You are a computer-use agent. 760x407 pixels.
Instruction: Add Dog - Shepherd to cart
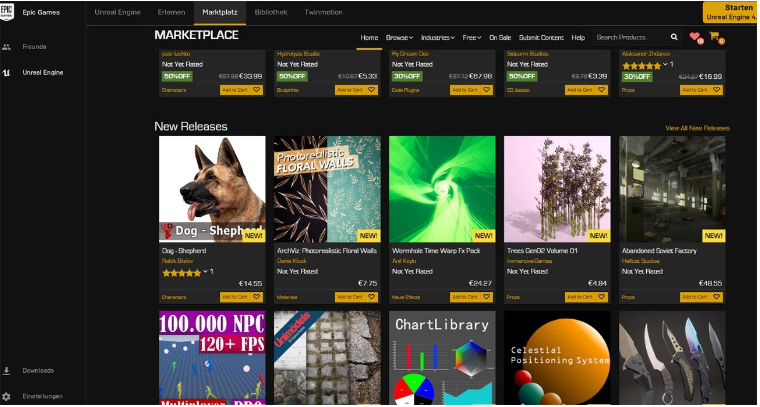click(x=236, y=297)
